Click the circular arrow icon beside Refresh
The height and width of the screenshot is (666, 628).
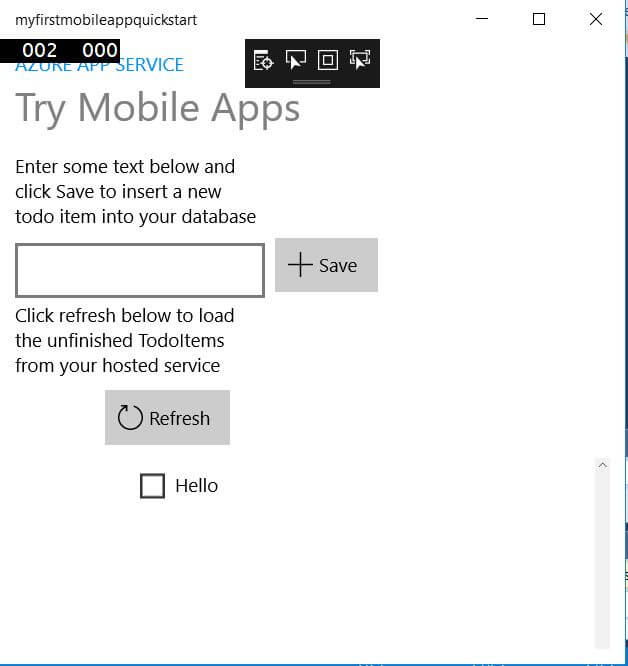pyautogui.click(x=130, y=418)
